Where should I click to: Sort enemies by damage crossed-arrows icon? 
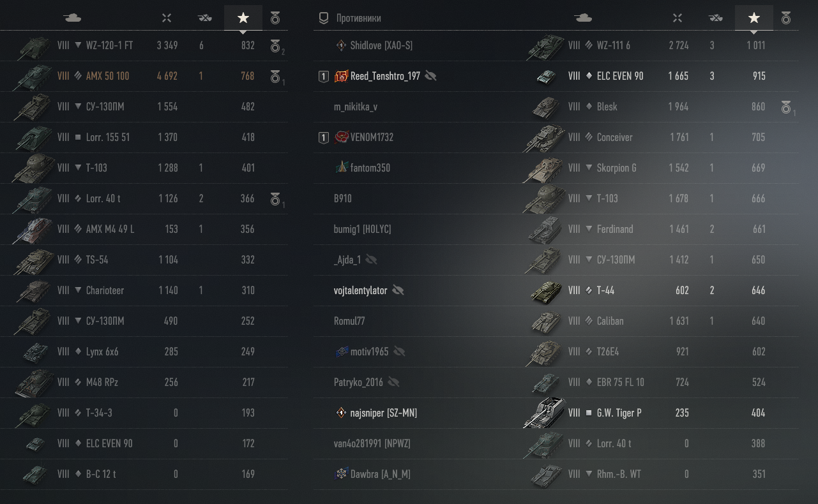click(678, 18)
